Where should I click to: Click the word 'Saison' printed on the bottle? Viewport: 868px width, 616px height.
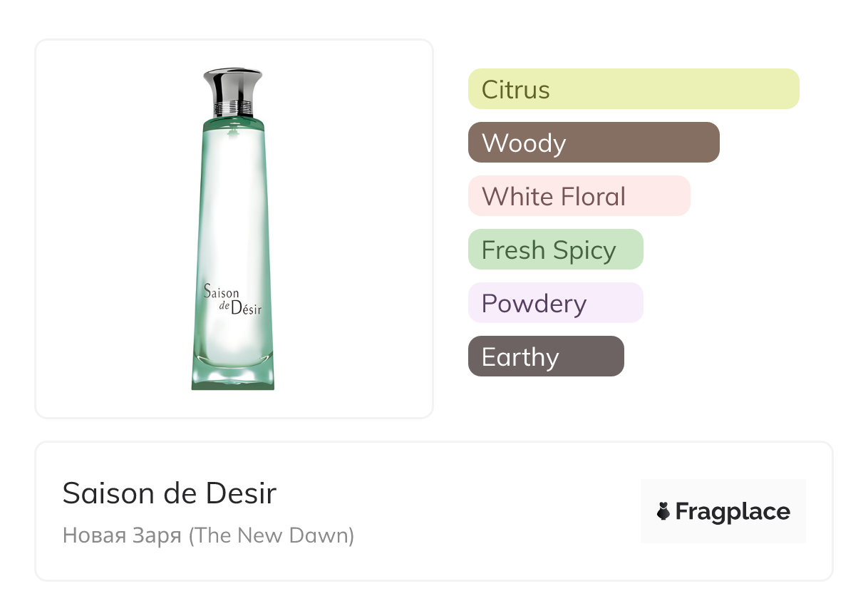(x=221, y=291)
